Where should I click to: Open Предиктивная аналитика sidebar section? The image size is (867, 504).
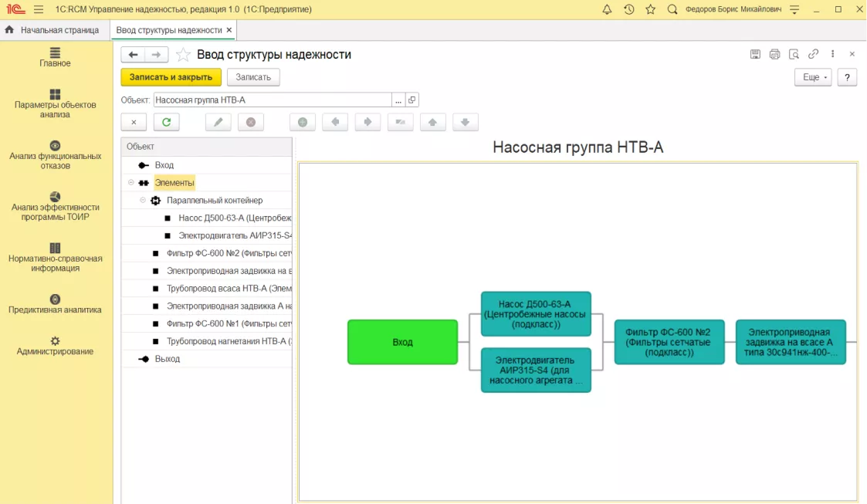point(55,305)
